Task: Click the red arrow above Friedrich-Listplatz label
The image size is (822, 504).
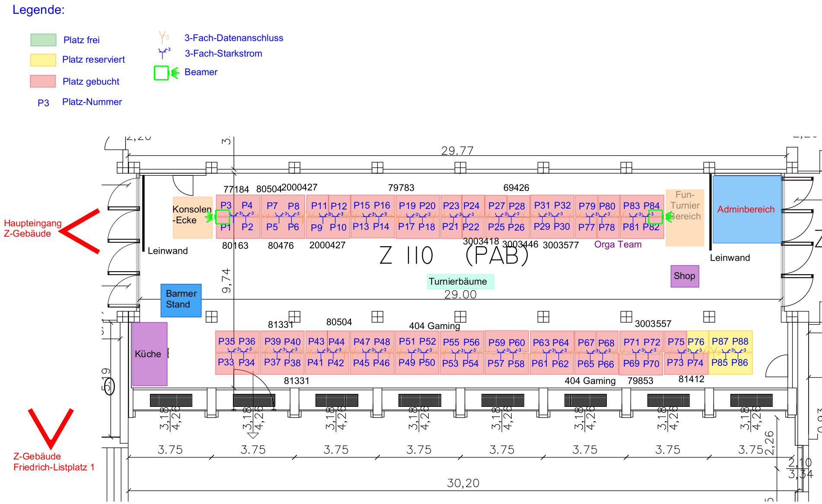Action: (51, 428)
